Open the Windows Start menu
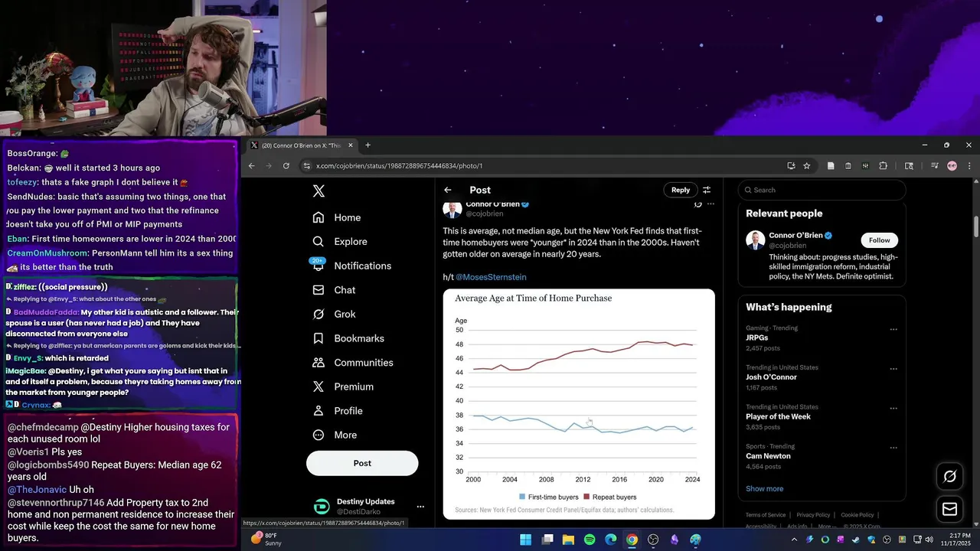Image resolution: width=980 pixels, height=551 pixels. tap(526, 540)
